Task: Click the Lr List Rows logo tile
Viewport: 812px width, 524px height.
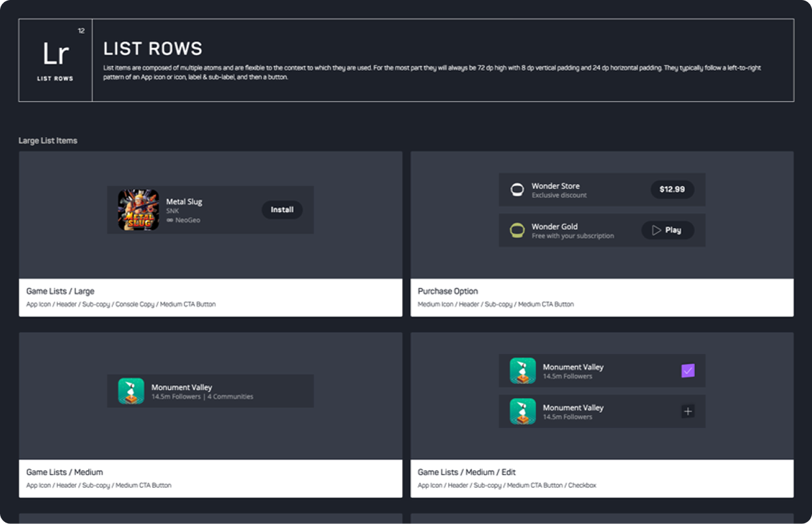Action: pyautogui.click(x=55, y=60)
